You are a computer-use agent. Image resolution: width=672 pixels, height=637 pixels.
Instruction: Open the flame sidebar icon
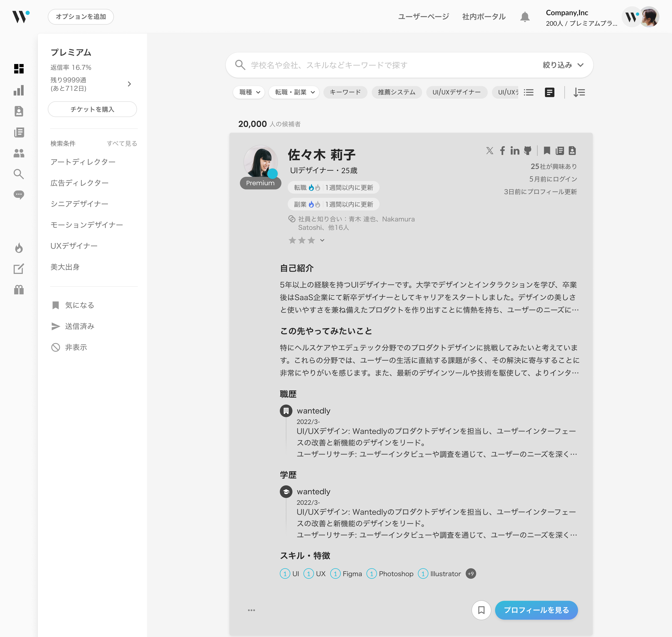(x=19, y=248)
